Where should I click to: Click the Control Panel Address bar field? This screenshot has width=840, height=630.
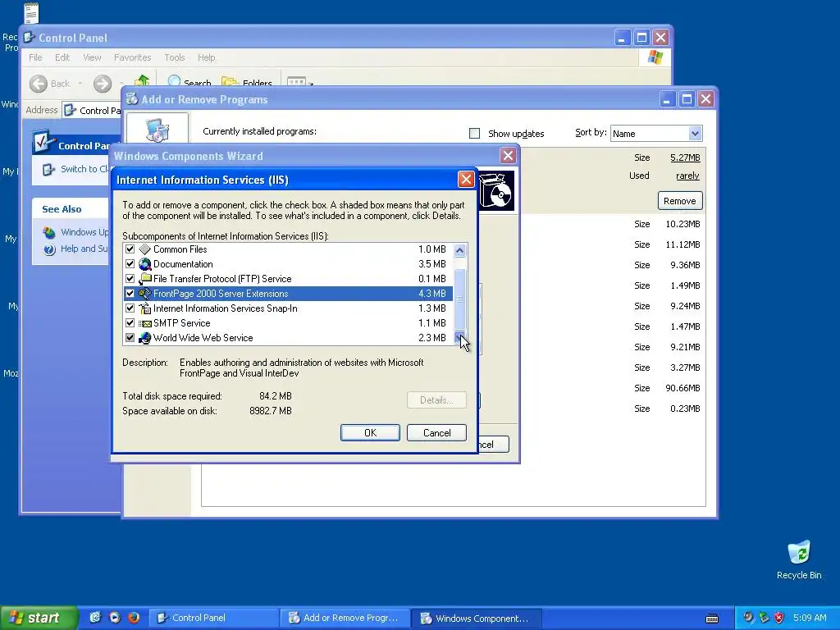92,111
